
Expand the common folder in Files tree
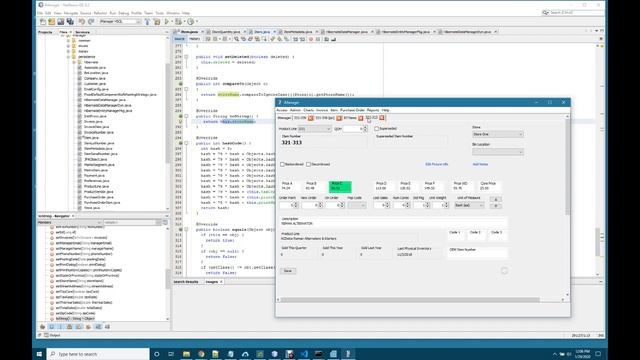click(69, 40)
